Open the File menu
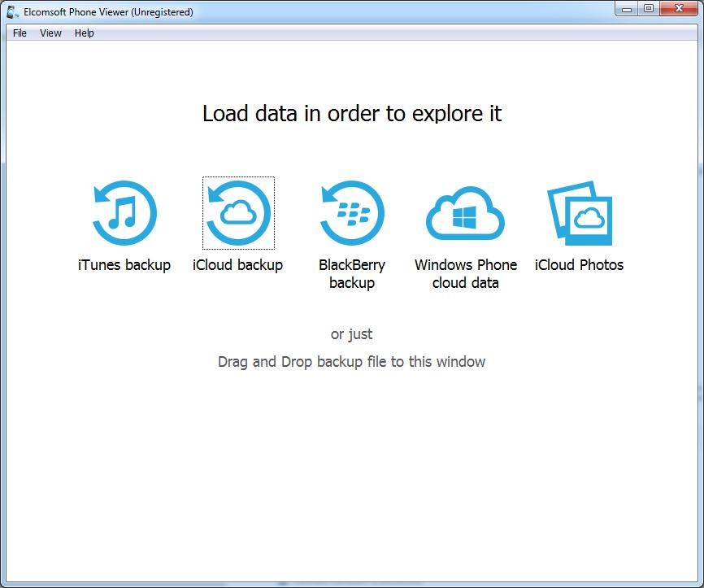This screenshot has height=588, width=704. point(18,33)
